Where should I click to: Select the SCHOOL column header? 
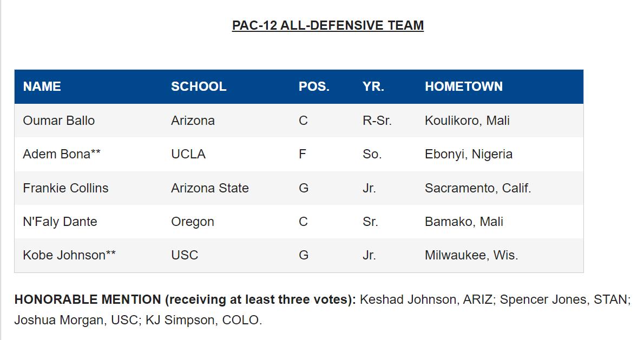pos(199,86)
